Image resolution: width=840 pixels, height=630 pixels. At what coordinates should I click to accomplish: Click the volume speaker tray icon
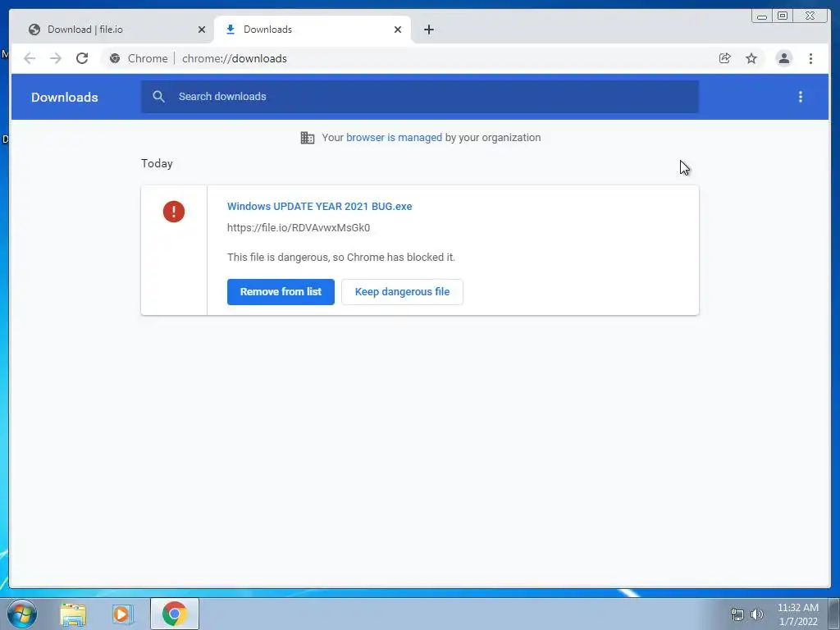(757, 614)
